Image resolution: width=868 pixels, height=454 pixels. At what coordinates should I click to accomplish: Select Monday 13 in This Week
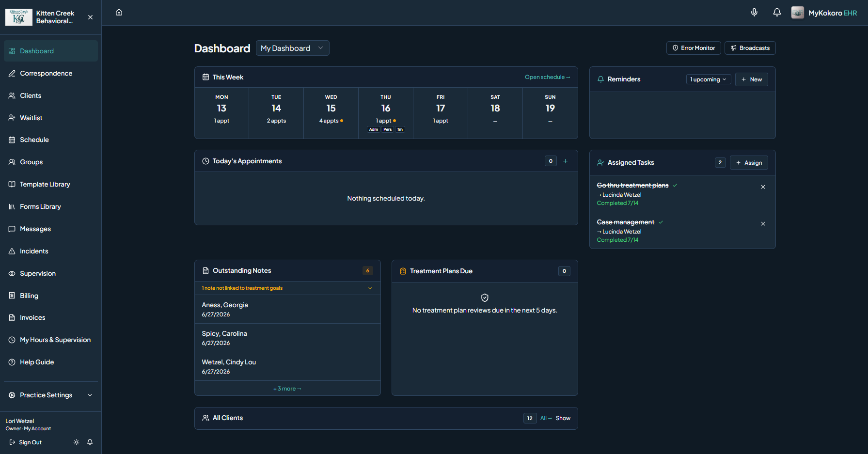point(221,113)
